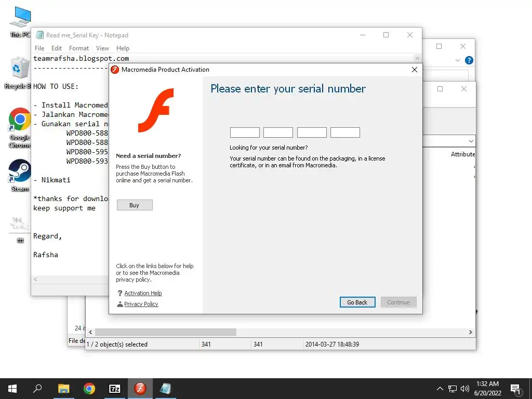Switch to 7-Zip in the taskbar
Viewport: 532px width, 399px height.
(115, 389)
